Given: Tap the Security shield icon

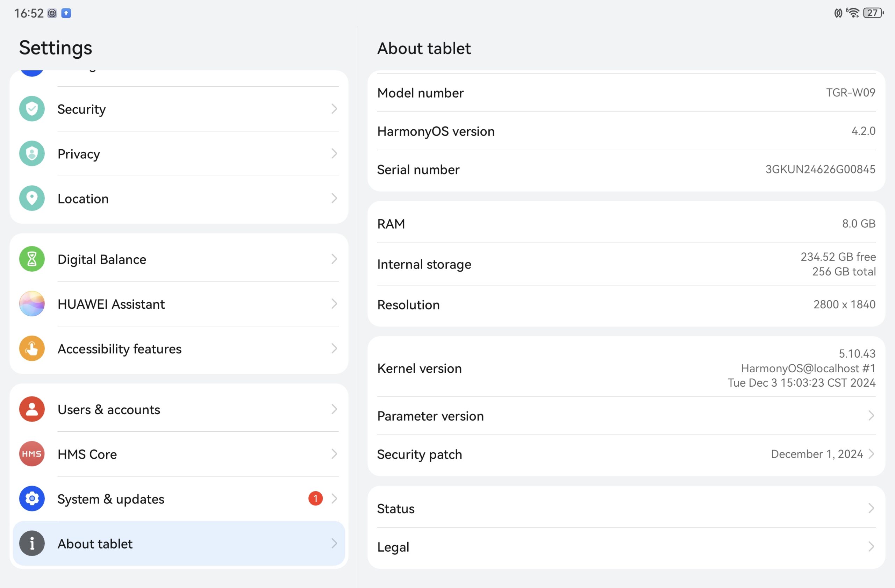Looking at the screenshot, I should (x=32, y=109).
